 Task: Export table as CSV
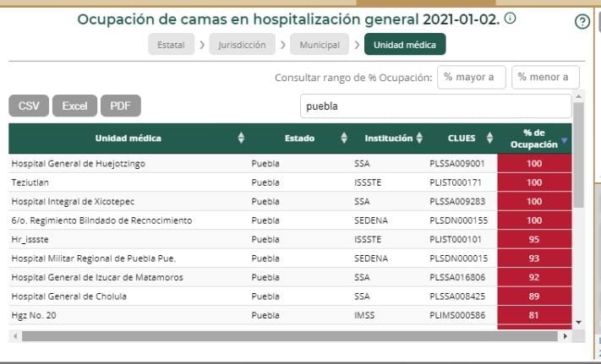coord(29,106)
